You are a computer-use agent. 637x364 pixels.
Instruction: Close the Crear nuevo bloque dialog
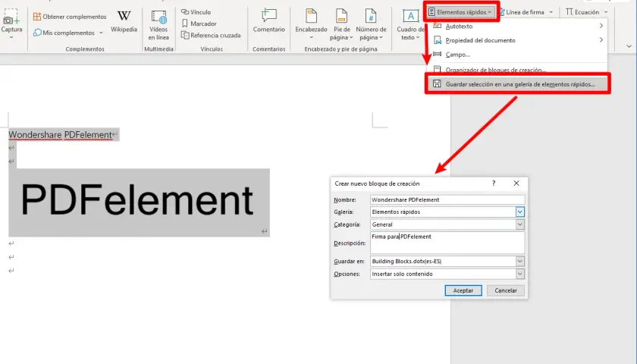pyautogui.click(x=516, y=184)
